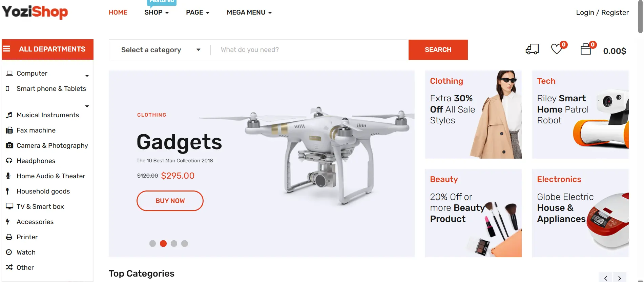This screenshot has height=282, width=644.
Task: Click the delivery truck tracking icon
Action: (532, 49)
